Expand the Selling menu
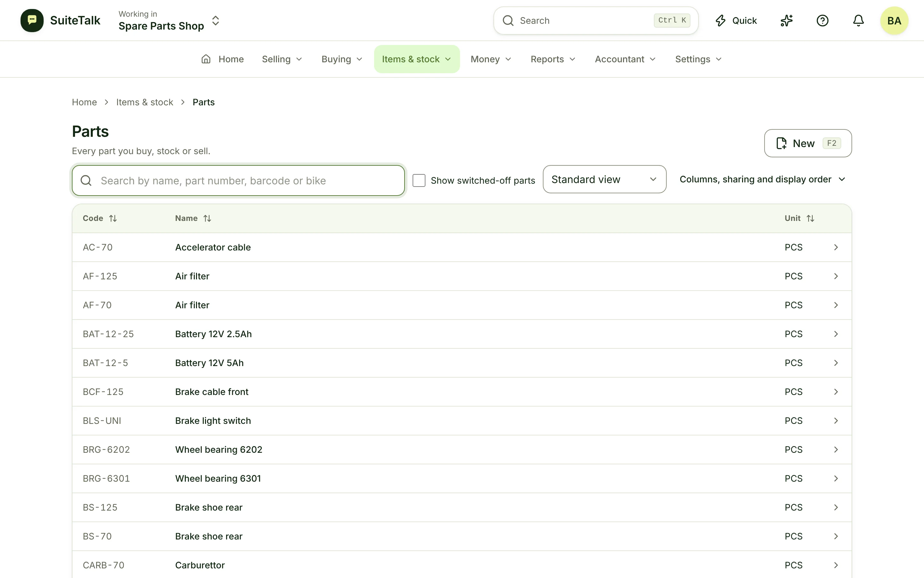 click(282, 59)
